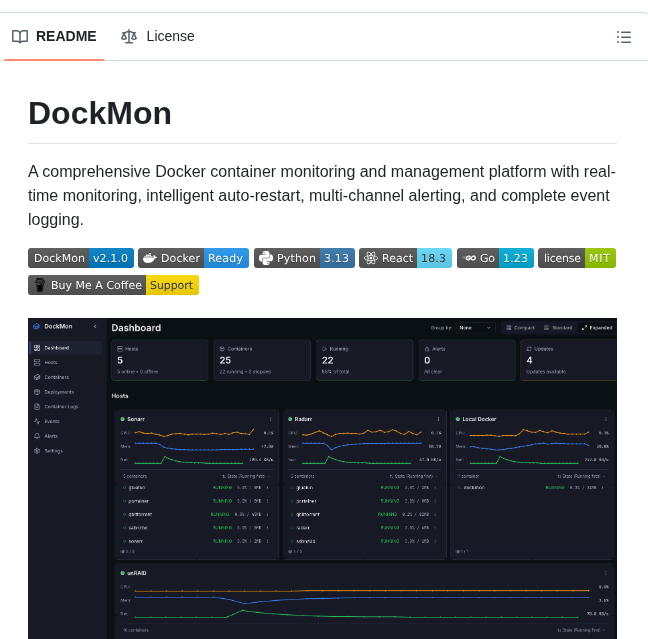Click the Containers stat card showing 25
Viewport: 648px width, 639px height.
click(x=262, y=360)
